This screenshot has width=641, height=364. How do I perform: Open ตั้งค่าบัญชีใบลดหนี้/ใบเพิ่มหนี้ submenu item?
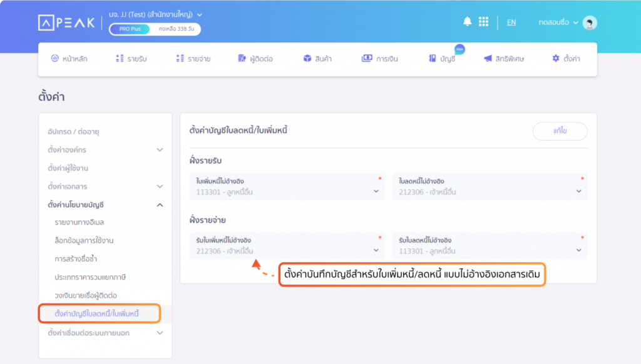pos(96,313)
